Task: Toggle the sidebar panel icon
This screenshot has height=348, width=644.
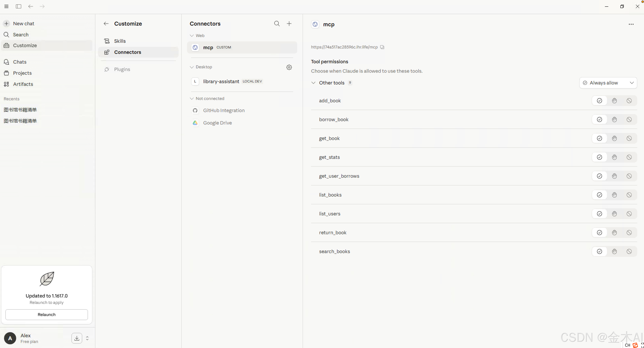Action: 19,6
